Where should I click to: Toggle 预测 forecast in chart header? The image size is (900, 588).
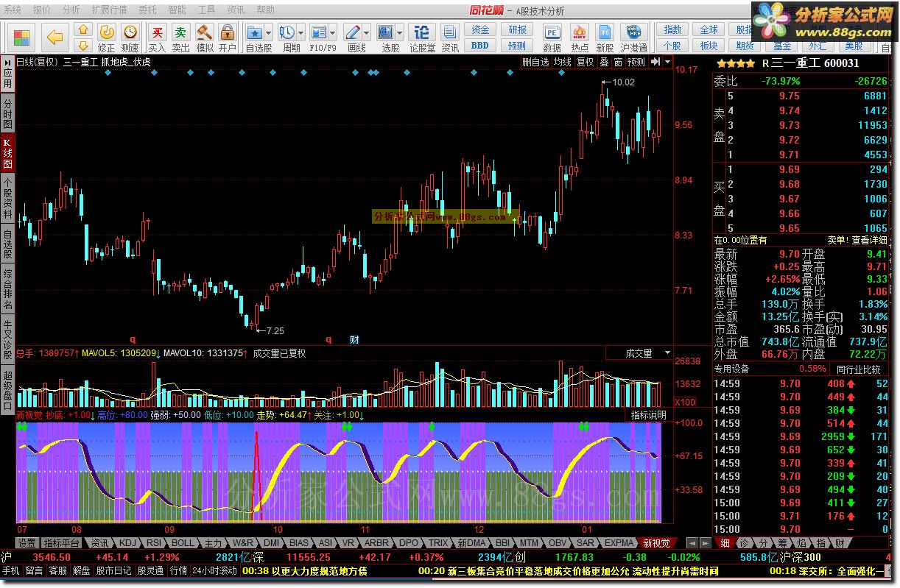pyautogui.click(x=636, y=62)
